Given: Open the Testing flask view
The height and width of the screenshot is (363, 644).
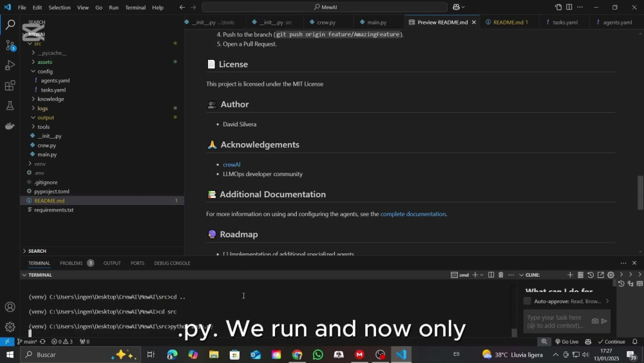Looking at the screenshot, I should coord(10,106).
